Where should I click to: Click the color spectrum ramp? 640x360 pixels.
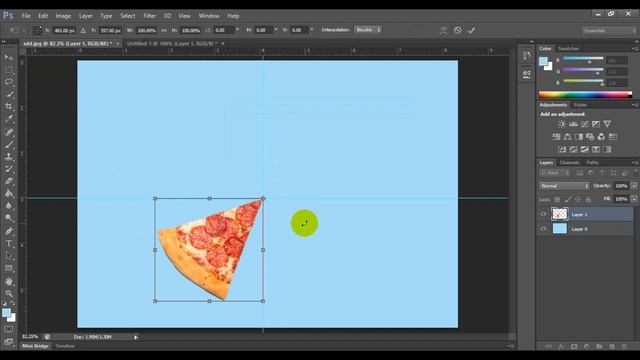coord(585,95)
